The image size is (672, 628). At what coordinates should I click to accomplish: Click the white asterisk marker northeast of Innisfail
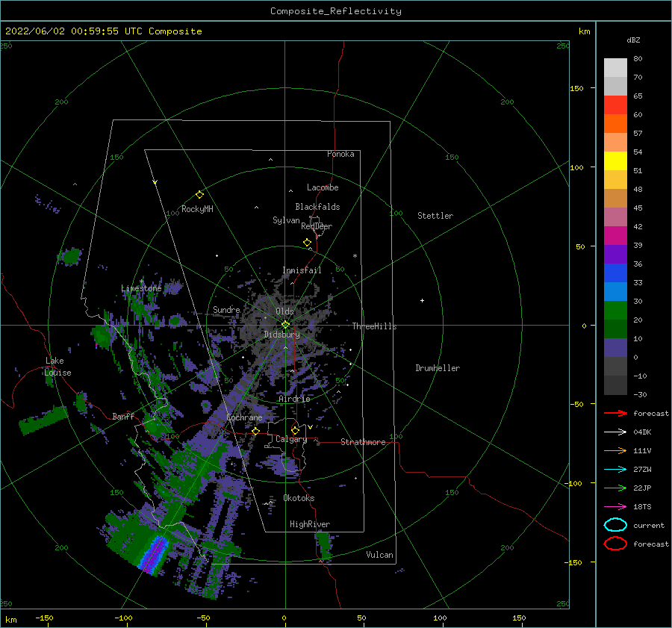(355, 256)
